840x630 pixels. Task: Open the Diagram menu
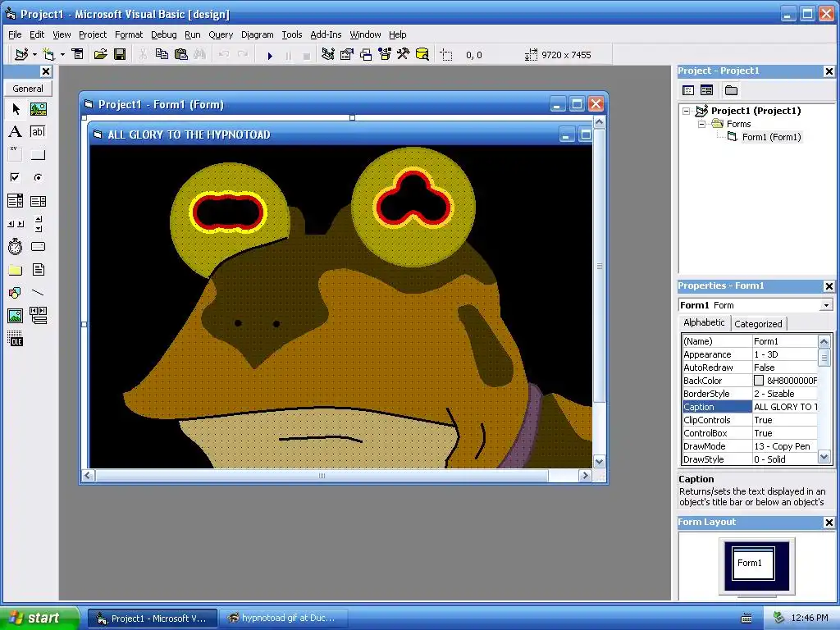point(257,34)
